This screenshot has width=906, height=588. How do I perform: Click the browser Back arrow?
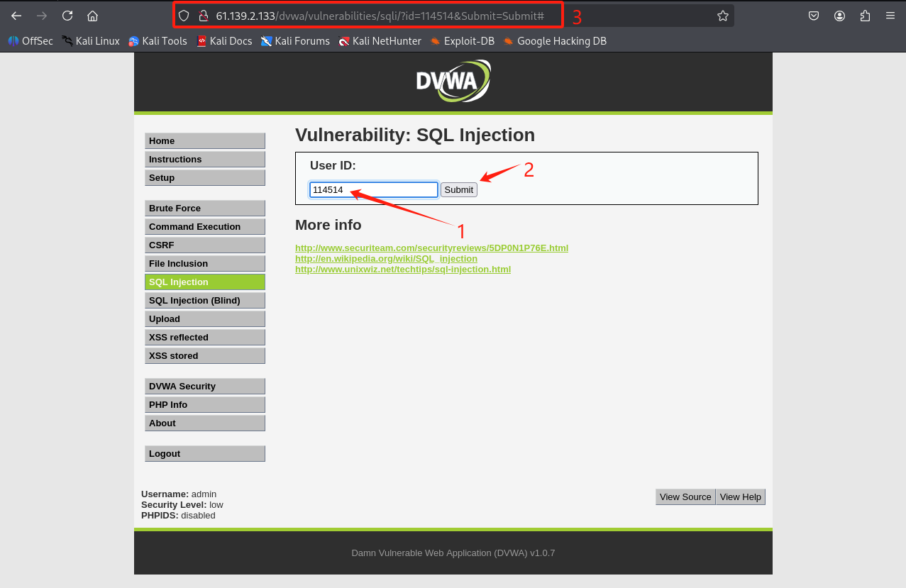[x=16, y=16]
